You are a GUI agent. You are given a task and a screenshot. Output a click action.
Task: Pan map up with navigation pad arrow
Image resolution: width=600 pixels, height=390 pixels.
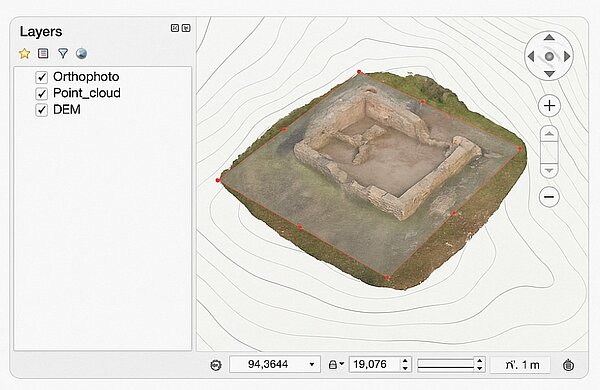549,38
